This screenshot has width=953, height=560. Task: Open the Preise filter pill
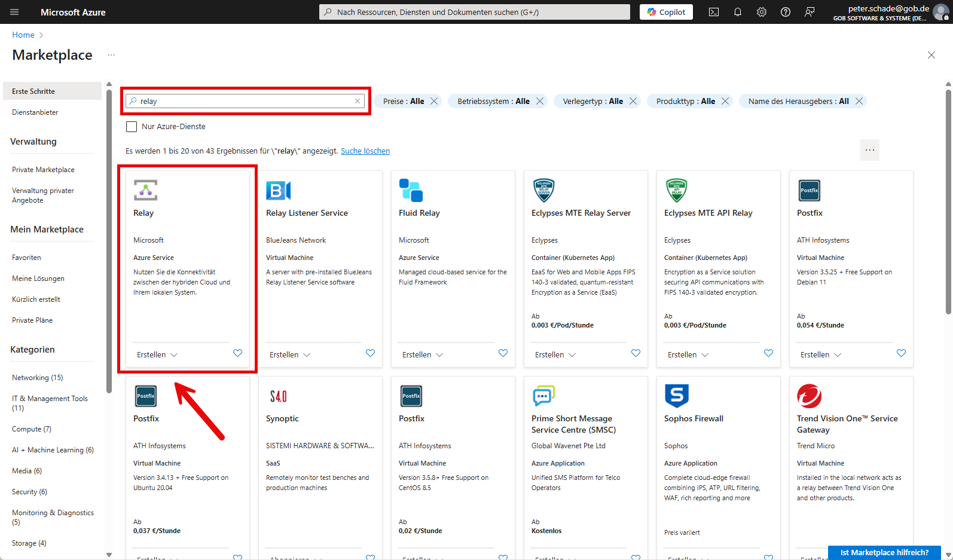404,101
